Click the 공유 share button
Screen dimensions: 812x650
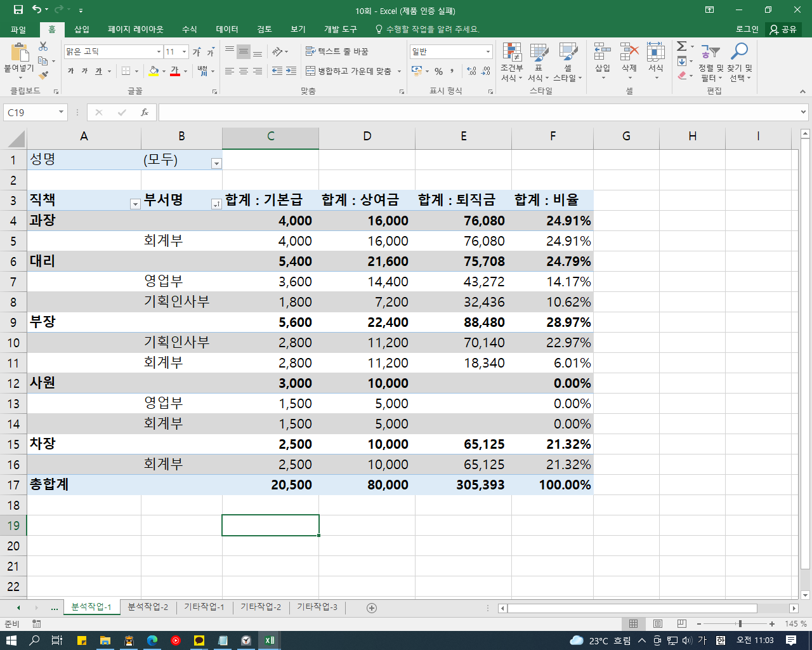tap(783, 29)
